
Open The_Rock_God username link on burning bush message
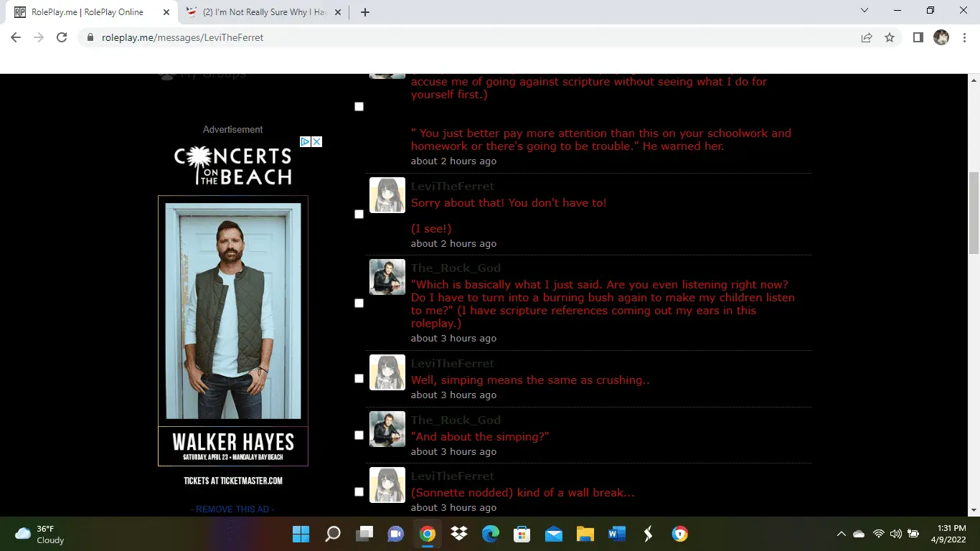tap(456, 268)
